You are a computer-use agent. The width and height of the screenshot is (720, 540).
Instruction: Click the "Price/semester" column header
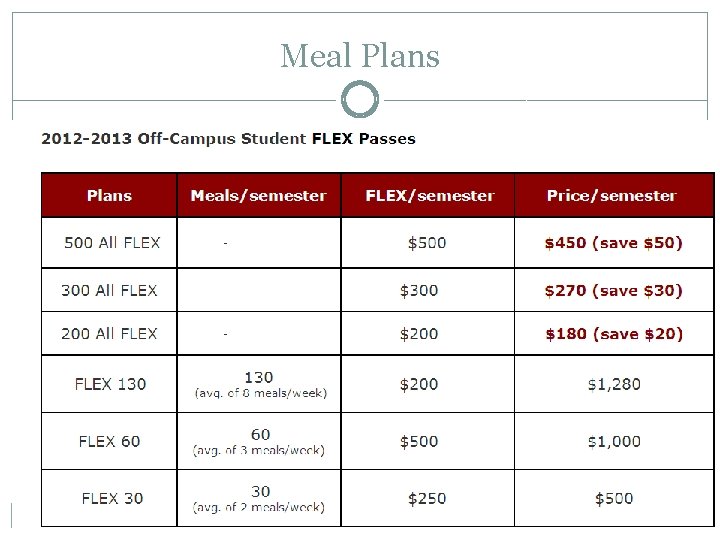[611, 196]
